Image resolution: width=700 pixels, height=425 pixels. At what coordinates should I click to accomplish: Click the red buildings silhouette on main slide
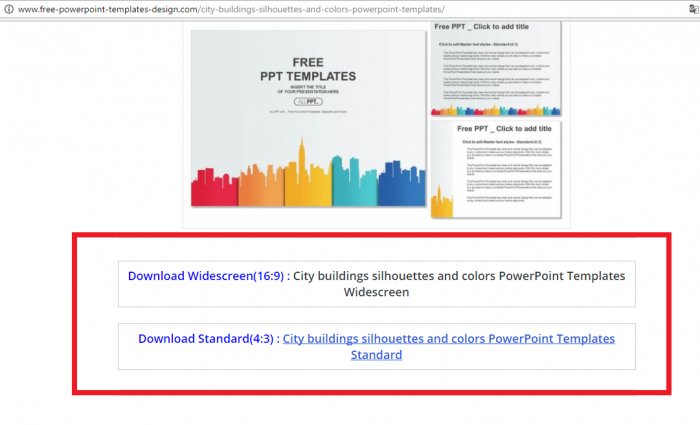coord(212,190)
